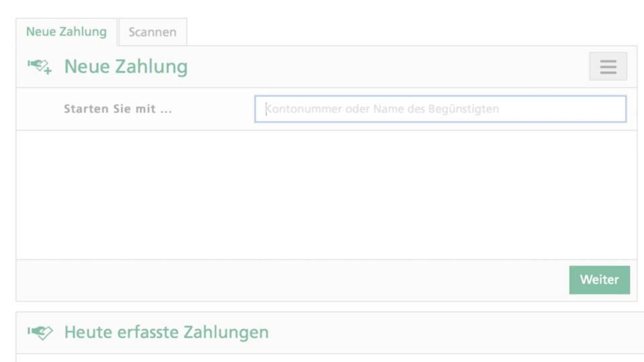Click the handshake icon beside Heute erfasste Zahlungen
This screenshot has height=362, width=644.
pos(40,332)
